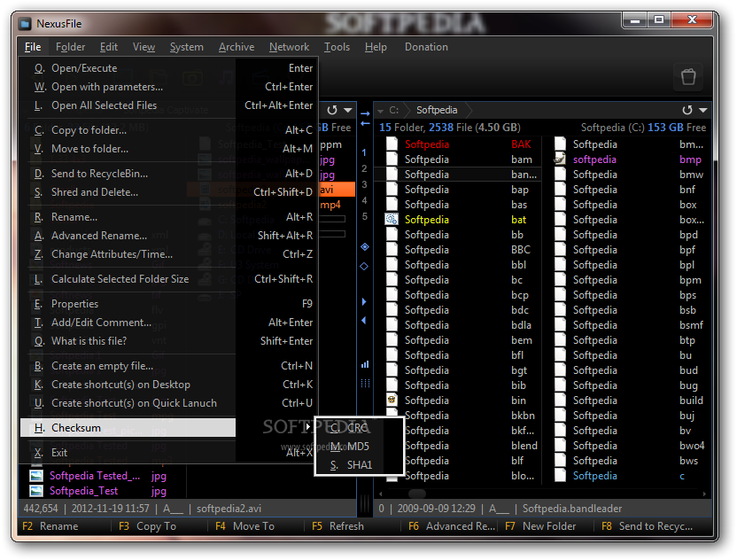This screenshot has height=560, width=737.
Task: Choose Change Attributes/Time in File menu
Action: [x=168, y=254]
